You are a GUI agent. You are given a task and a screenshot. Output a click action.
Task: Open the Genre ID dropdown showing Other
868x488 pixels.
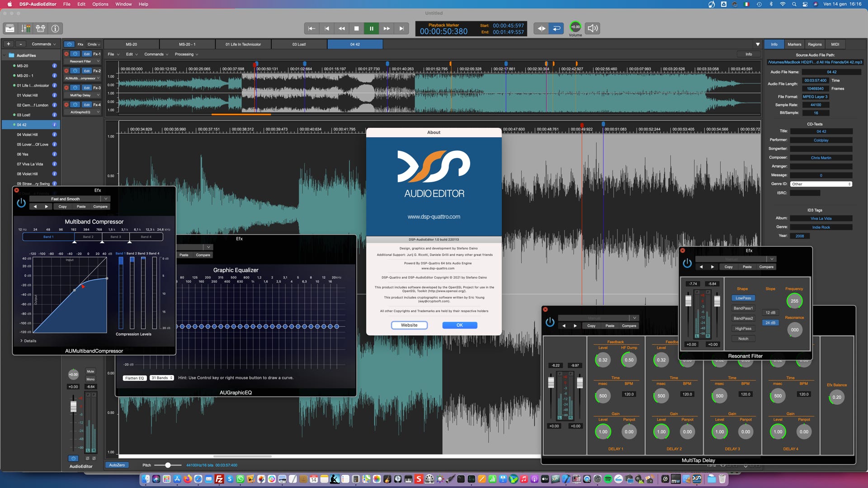click(x=821, y=184)
